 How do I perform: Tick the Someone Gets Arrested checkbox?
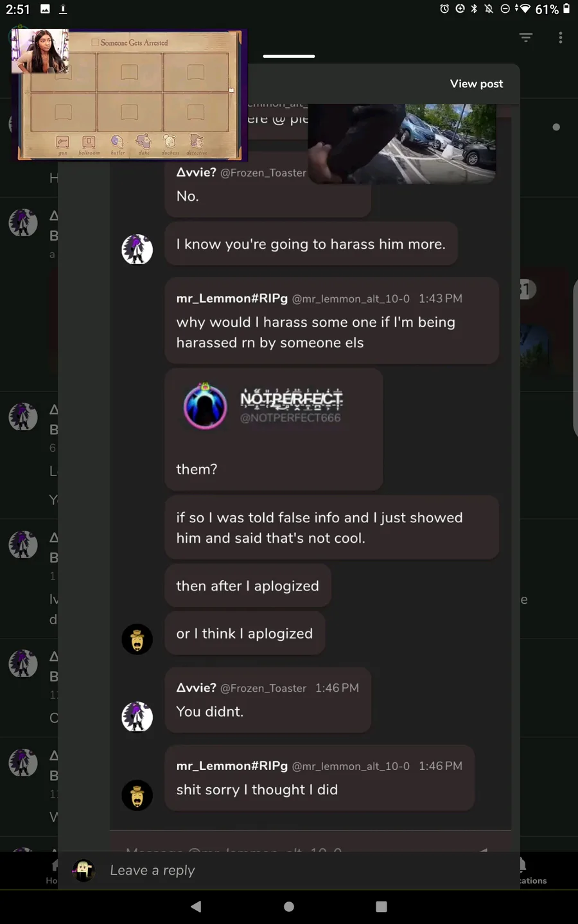pos(95,42)
